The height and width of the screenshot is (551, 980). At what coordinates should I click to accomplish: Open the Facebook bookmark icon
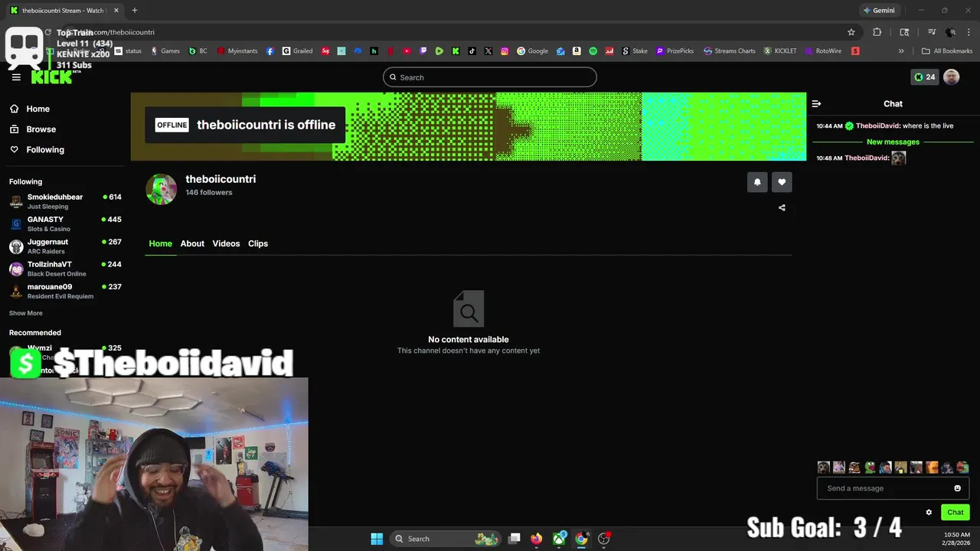point(270,51)
